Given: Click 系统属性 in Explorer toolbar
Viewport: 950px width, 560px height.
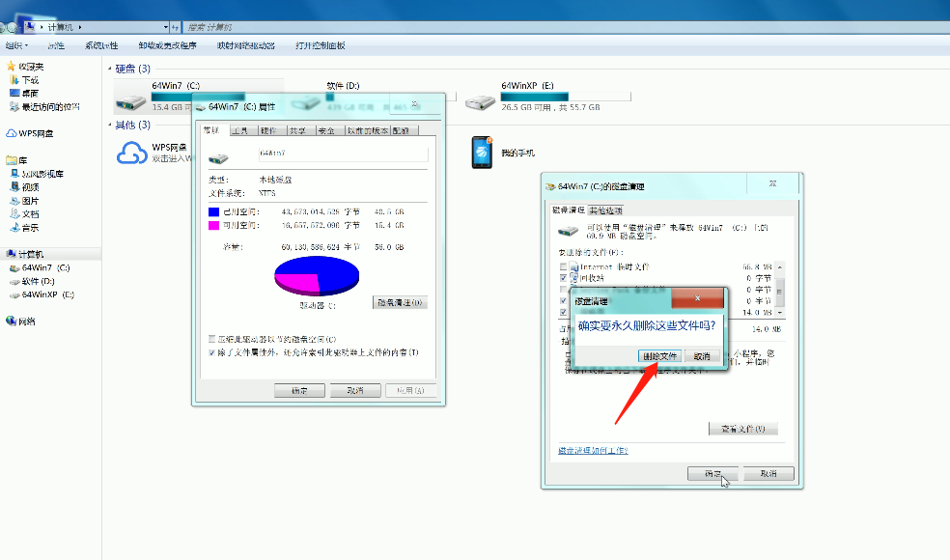Looking at the screenshot, I should [101, 45].
